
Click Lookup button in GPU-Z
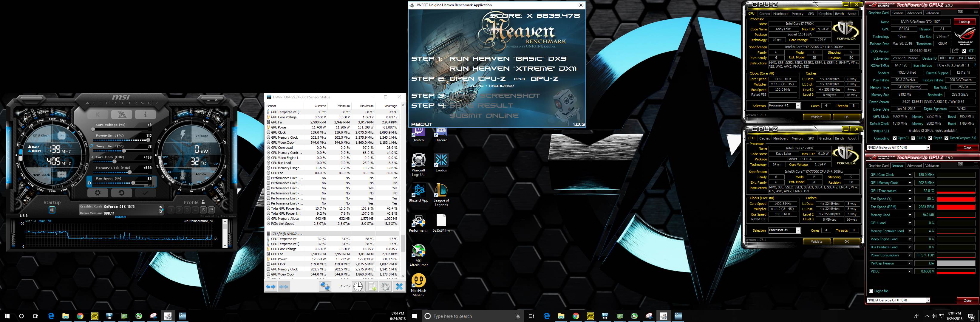click(964, 22)
